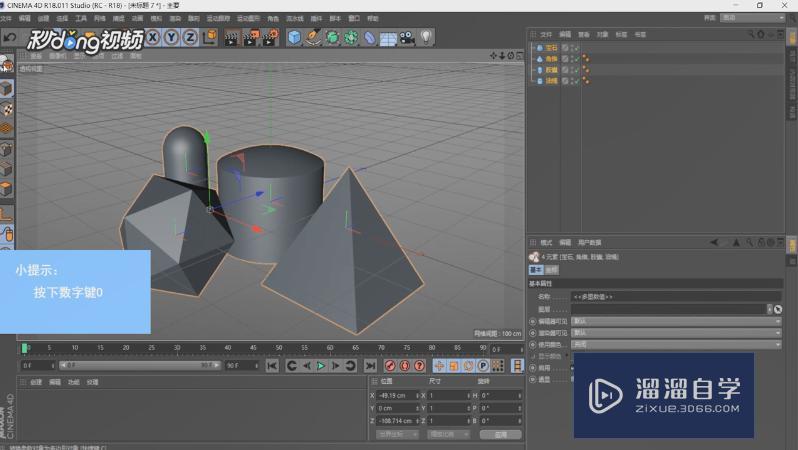Play the animation forward
The image size is (798, 450).
pyautogui.click(x=321, y=365)
